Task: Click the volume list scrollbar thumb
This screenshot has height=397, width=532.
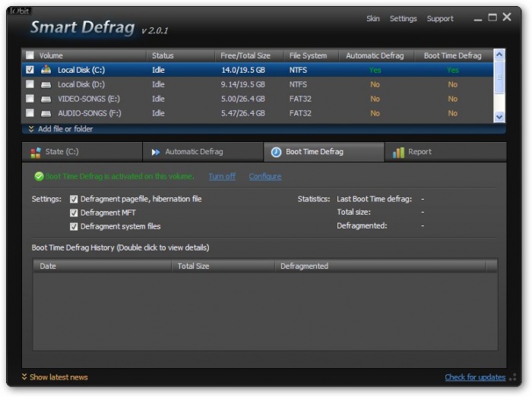Action: pos(499,77)
